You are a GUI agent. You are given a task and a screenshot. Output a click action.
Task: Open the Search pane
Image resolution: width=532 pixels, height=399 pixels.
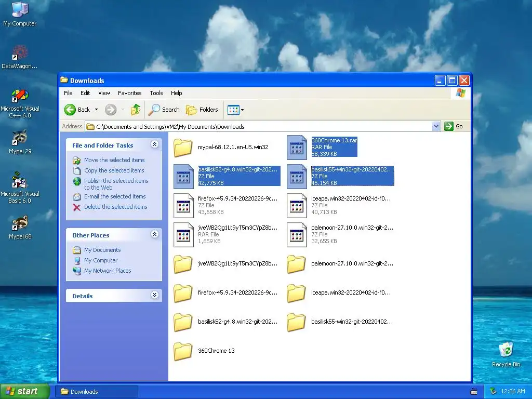pyautogui.click(x=164, y=110)
